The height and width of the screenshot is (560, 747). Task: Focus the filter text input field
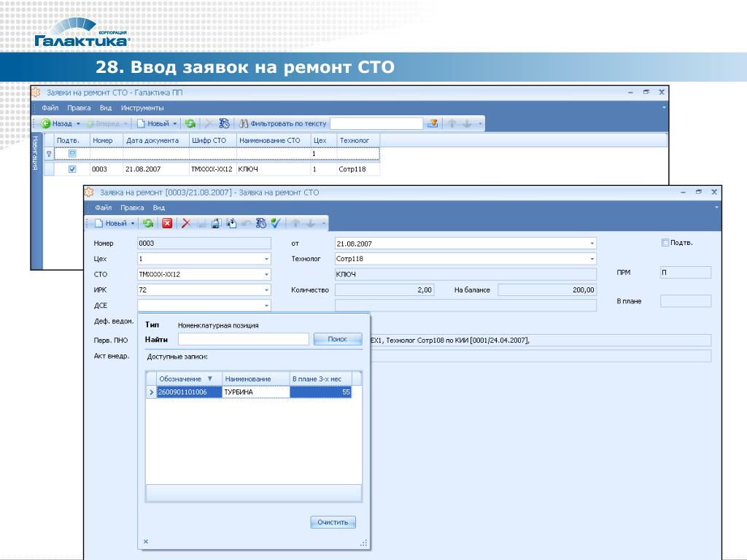click(x=376, y=124)
